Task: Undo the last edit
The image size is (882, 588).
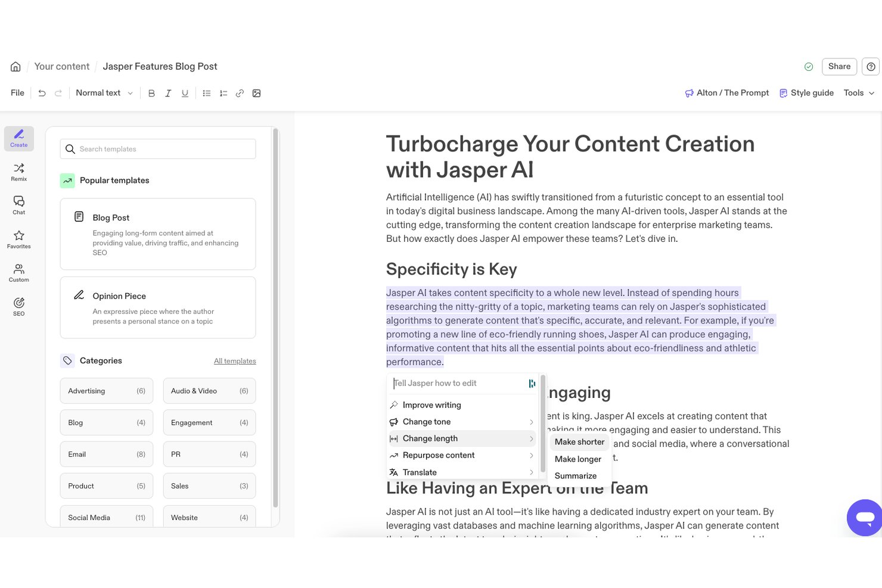Action: (42, 93)
